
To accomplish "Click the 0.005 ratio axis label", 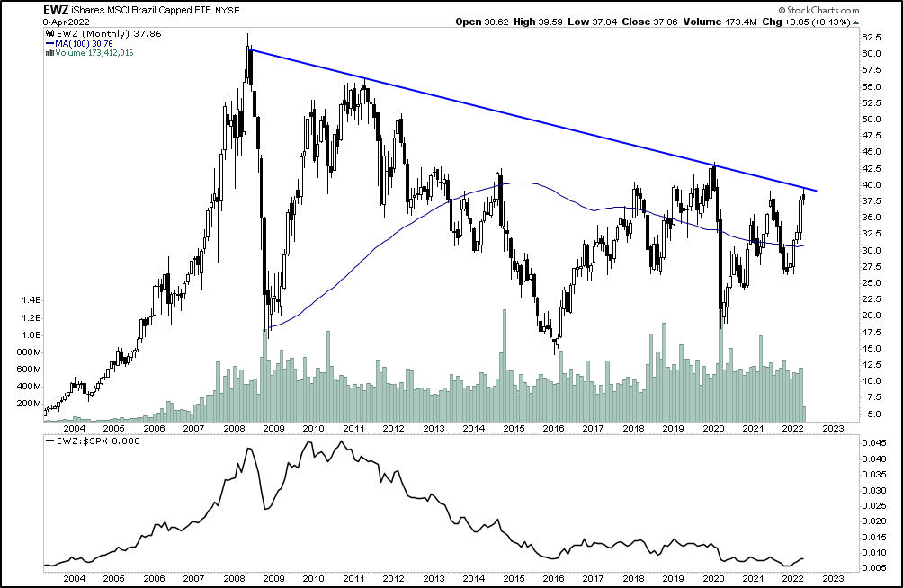I will click(x=873, y=568).
